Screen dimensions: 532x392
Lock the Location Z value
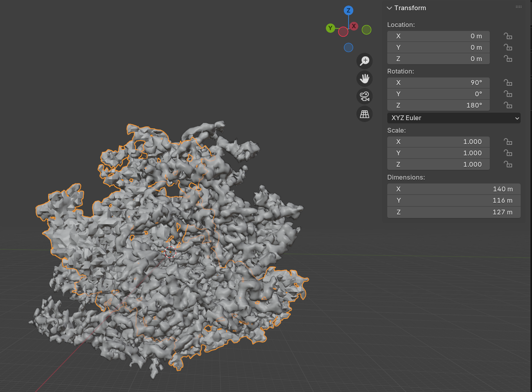pos(508,59)
